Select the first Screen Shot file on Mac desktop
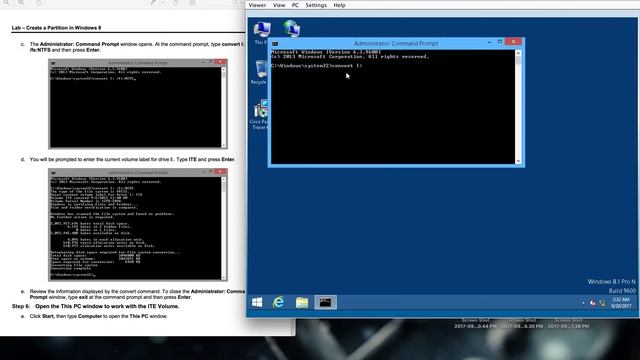Screen dimensions: 640x360 coord(476,323)
